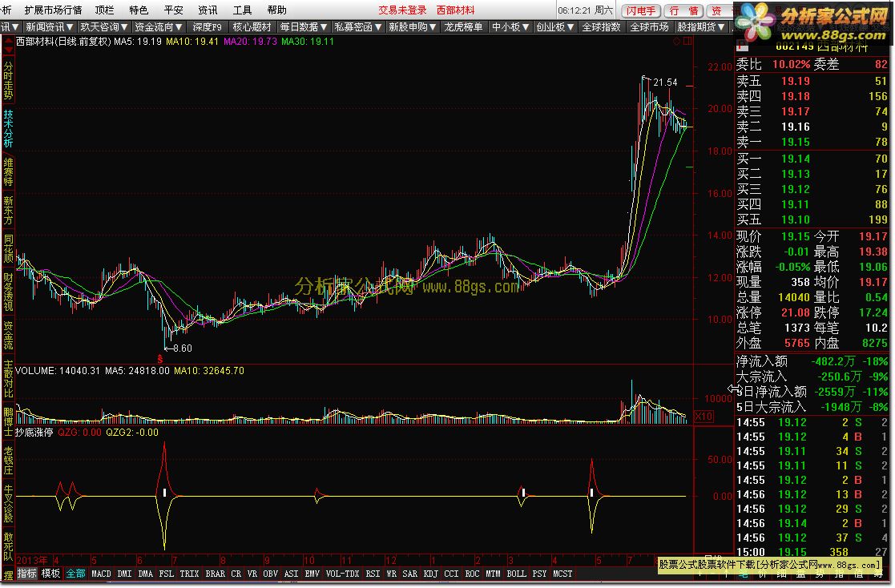
Task: Click 净流入额 row in quote panel
Action: [811, 361]
